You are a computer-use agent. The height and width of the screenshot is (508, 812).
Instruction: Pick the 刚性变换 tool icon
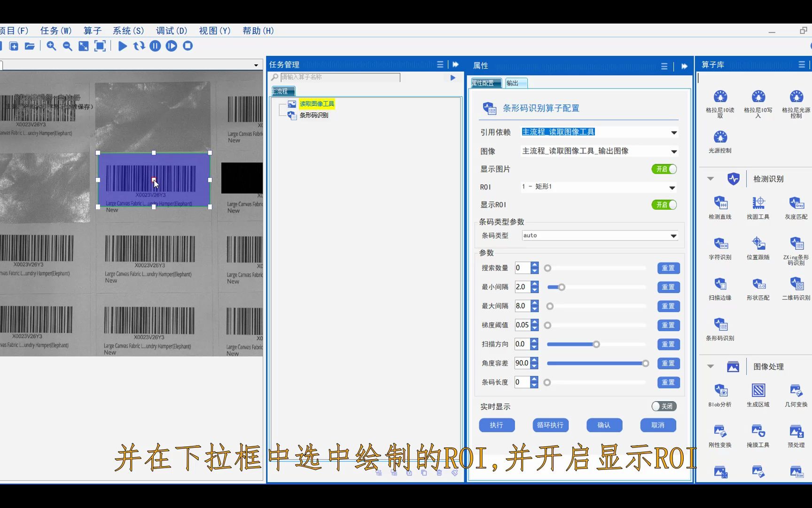[720, 431]
